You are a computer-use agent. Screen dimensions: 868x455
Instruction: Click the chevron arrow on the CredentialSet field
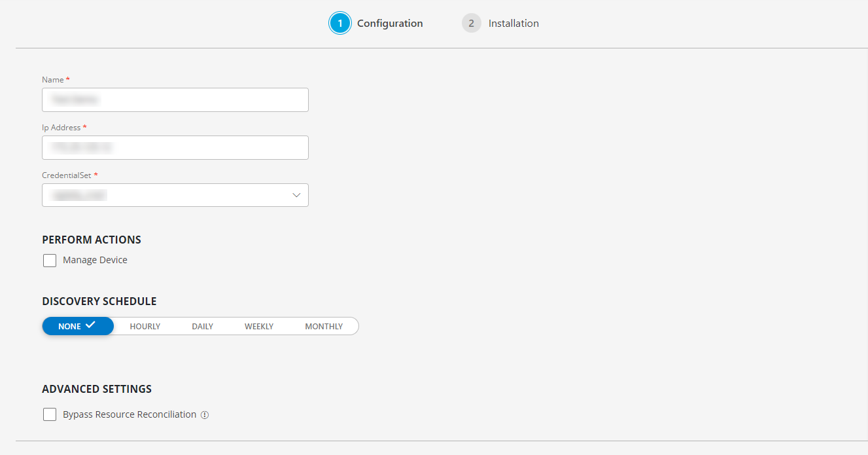click(x=296, y=194)
